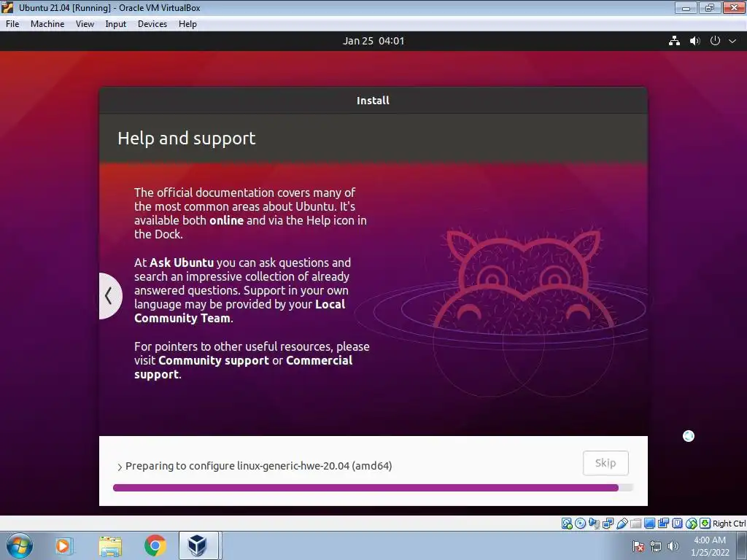Screen dimensions: 747x560
Task: Open the Machine menu
Action: coord(47,24)
